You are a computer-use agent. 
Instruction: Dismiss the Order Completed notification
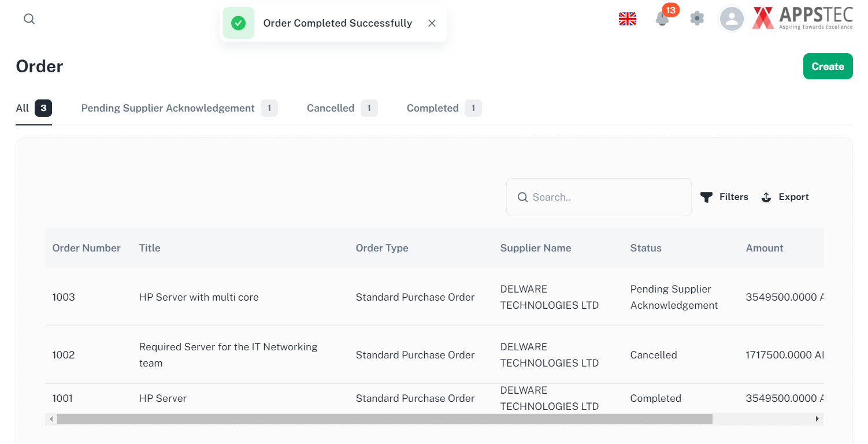(432, 23)
